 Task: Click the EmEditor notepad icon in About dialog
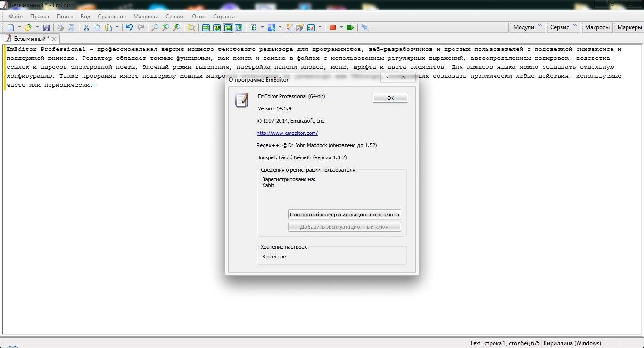pos(241,100)
